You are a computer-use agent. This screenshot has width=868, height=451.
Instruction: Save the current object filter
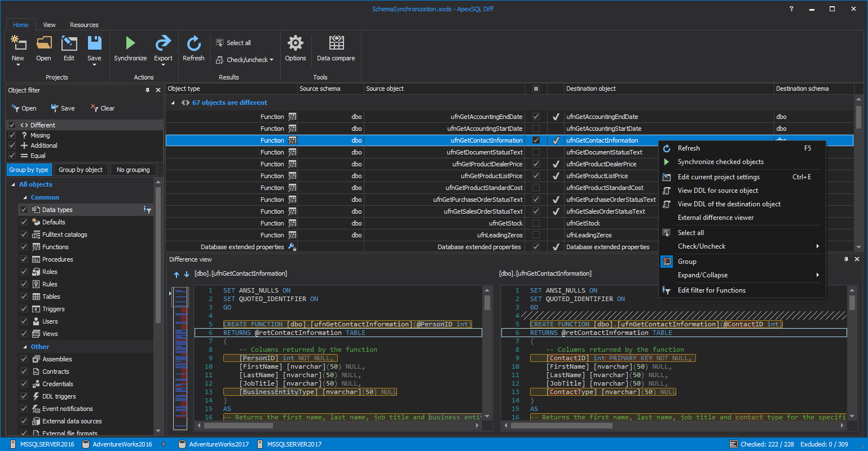click(63, 108)
